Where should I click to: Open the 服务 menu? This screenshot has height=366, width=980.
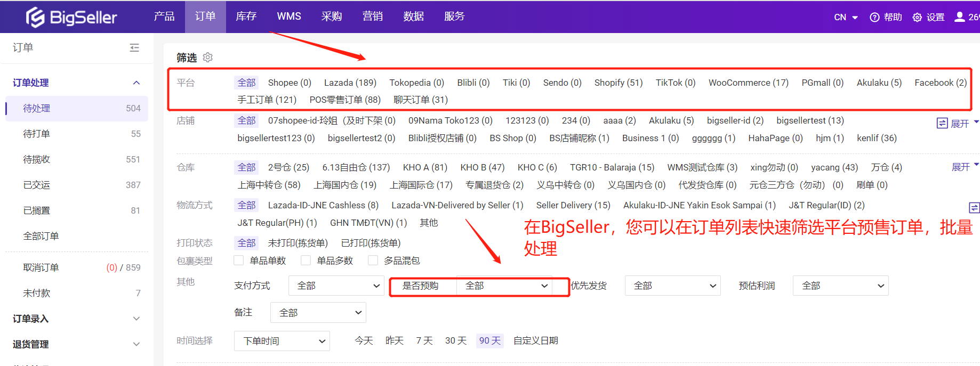[x=454, y=17]
